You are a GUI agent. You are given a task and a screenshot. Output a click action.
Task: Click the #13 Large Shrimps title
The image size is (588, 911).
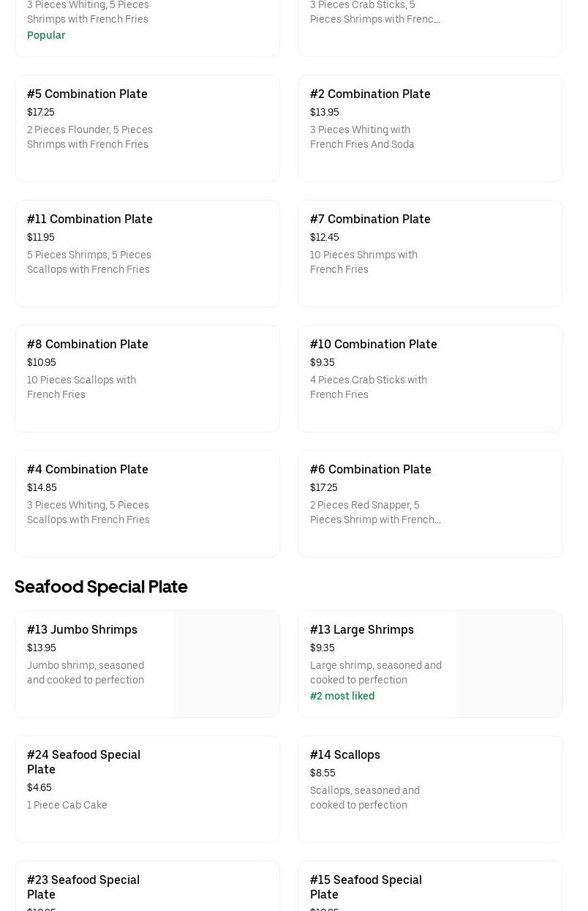pyautogui.click(x=361, y=629)
